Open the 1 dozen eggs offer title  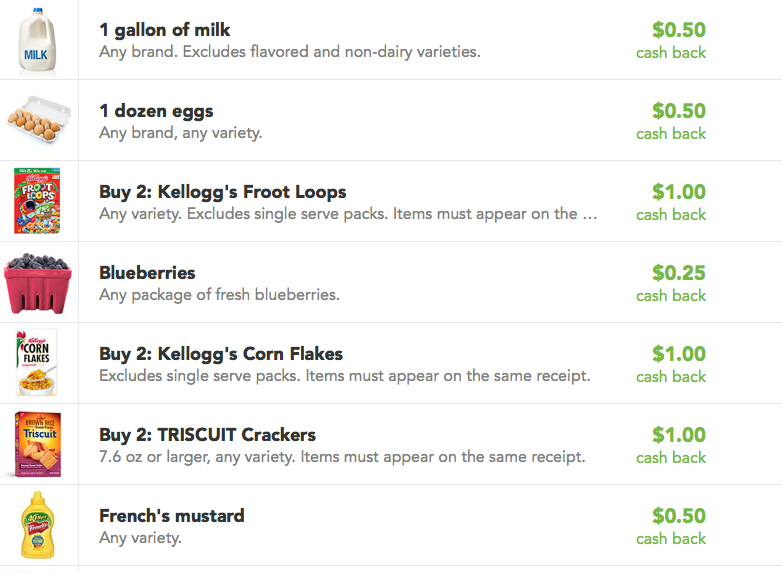(156, 111)
